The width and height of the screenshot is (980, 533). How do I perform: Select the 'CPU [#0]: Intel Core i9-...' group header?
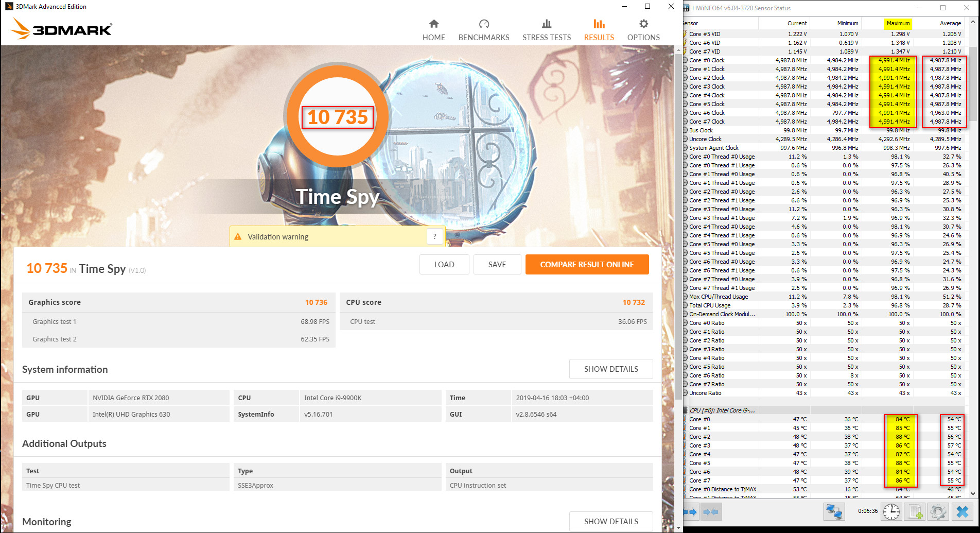click(824, 410)
